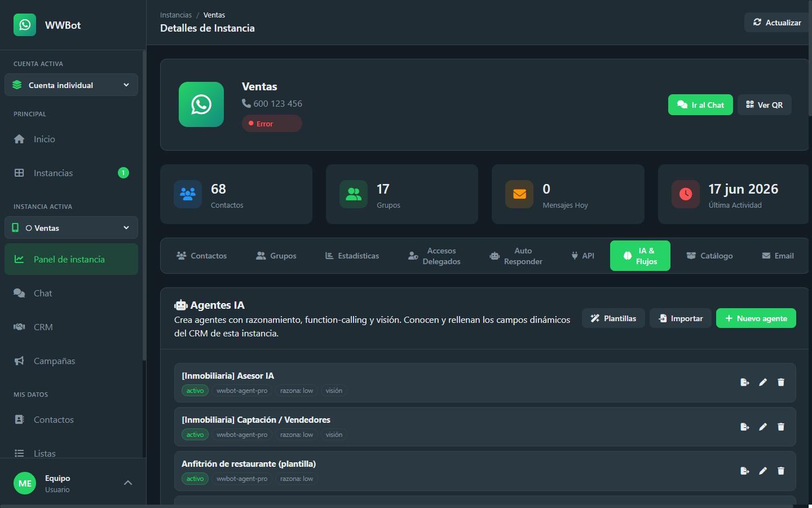Open Instancias in sidebar
Viewport: 812px width, 508px height.
(71, 173)
